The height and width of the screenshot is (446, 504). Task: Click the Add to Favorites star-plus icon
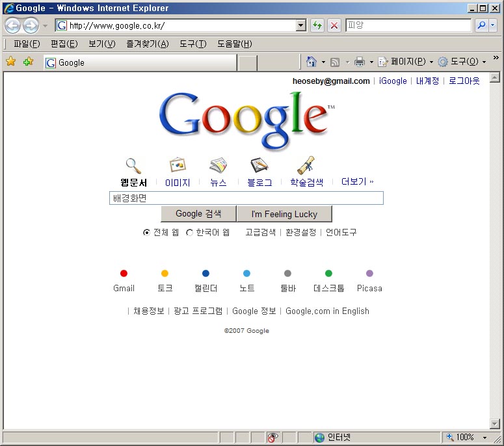click(x=28, y=61)
